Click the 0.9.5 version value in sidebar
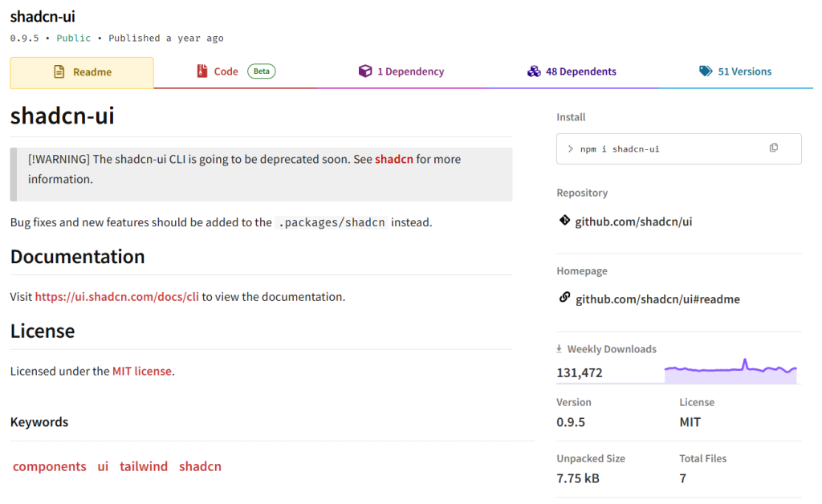The height and width of the screenshot is (504, 822). point(571,422)
